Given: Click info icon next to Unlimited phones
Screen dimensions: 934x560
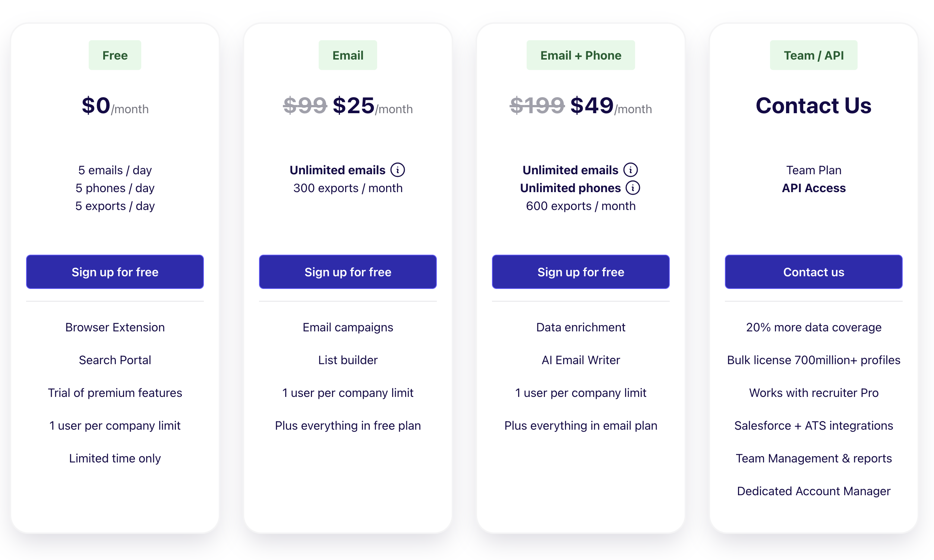Looking at the screenshot, I should coord(632,188).
